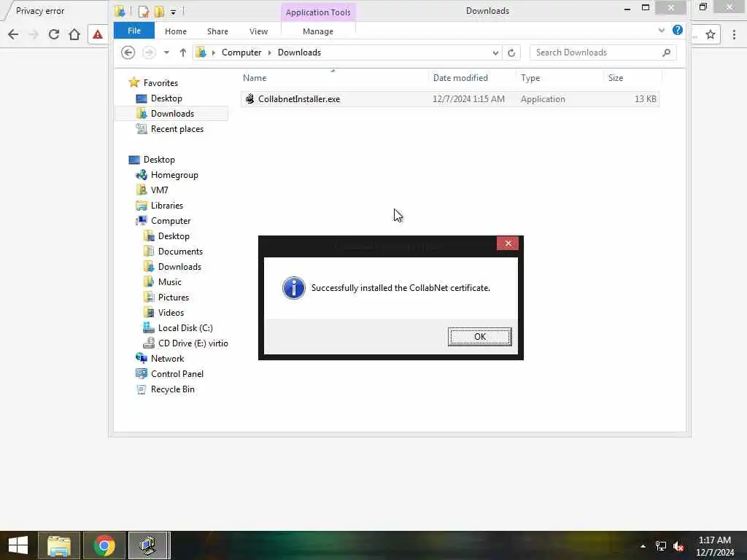Open the File menu in Explorer
Image resolution: width=747 pixels, height=560 pixels.
click(134, 31)
